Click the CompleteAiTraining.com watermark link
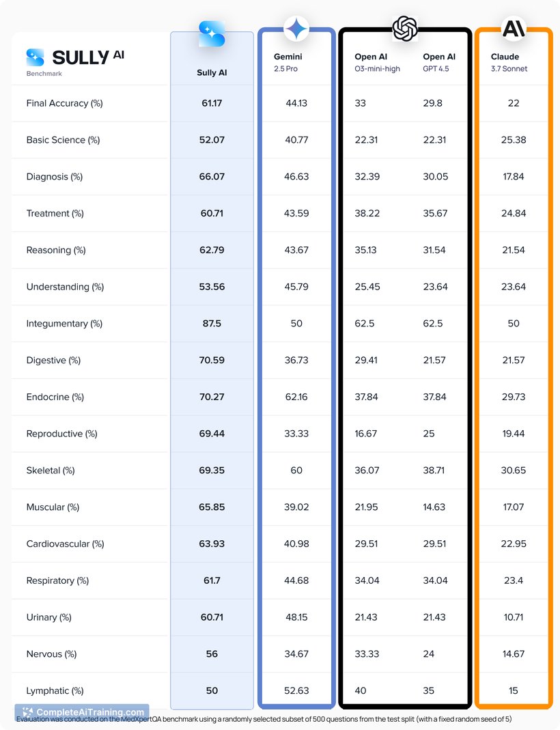 (83, 712)
